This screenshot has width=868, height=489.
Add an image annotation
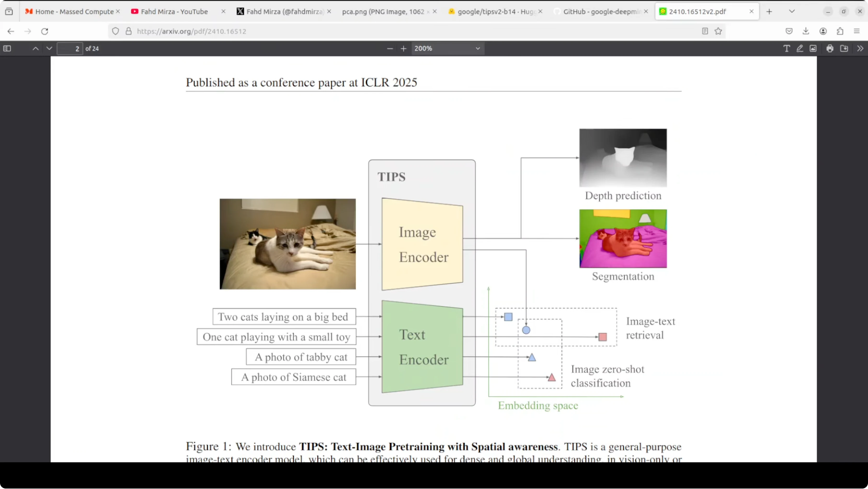813,49
